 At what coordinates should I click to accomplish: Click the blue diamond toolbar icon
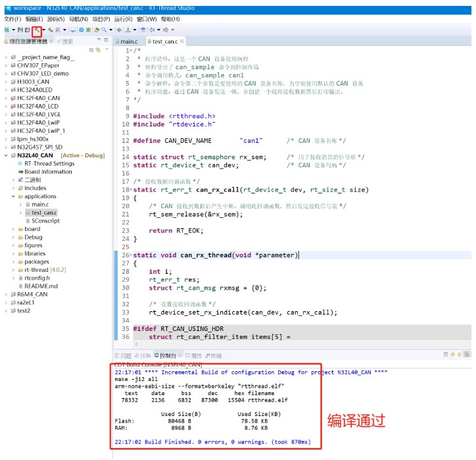119,30
